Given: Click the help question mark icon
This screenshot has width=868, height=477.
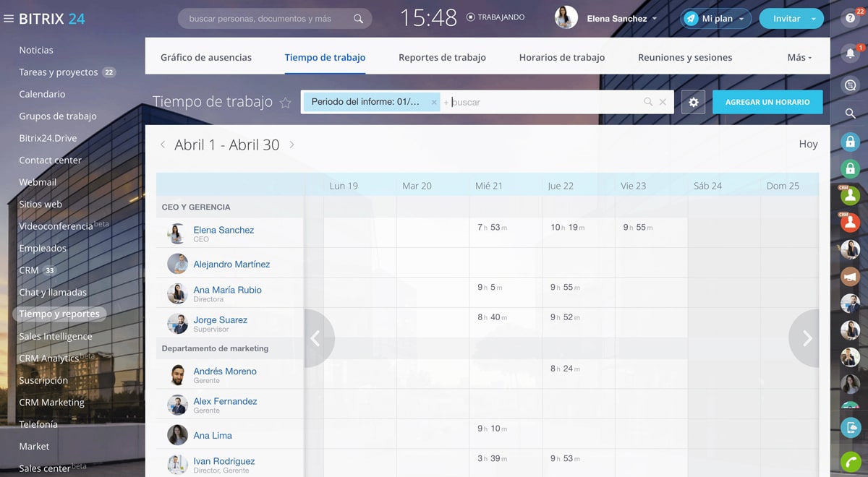Looking at the screenshot, I should (x=851, y=20).
